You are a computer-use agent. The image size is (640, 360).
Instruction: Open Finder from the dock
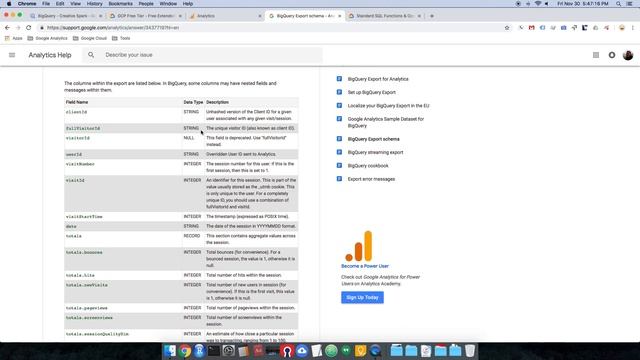click(170, 351)
